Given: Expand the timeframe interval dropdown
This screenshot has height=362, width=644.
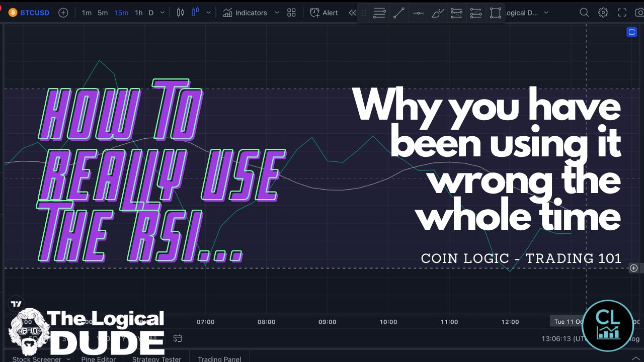Looking at the screenshot, I should click(x=162, y=13).
